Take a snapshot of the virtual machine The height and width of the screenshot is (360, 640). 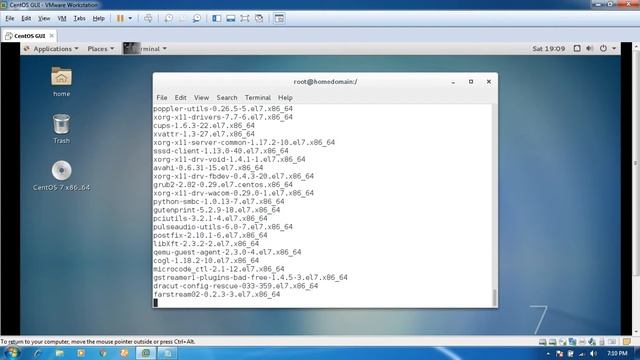169,18
